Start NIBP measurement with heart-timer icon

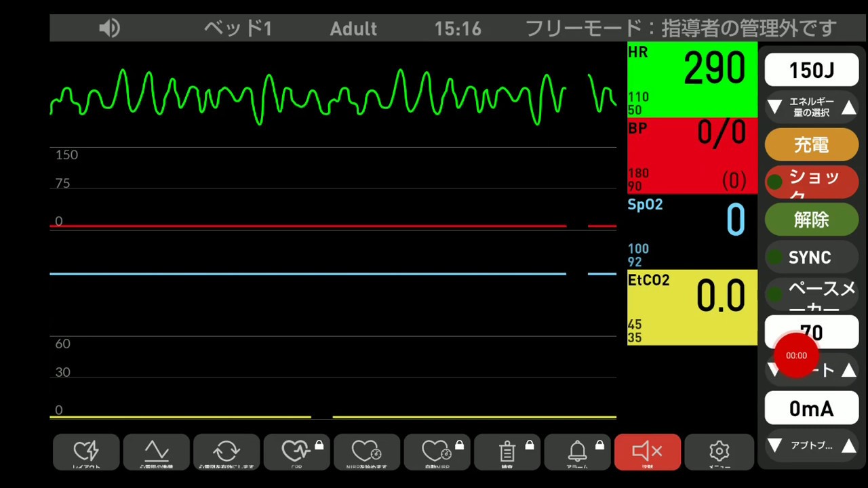(367, 452)
